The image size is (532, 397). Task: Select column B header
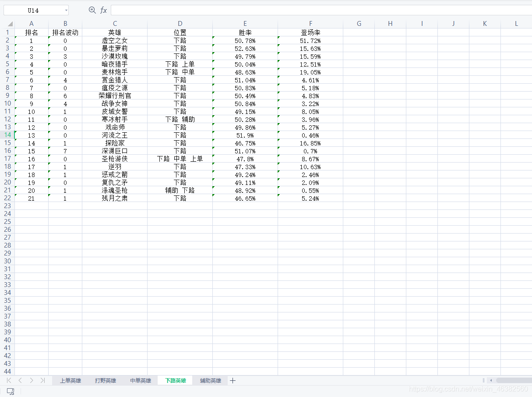65,24
